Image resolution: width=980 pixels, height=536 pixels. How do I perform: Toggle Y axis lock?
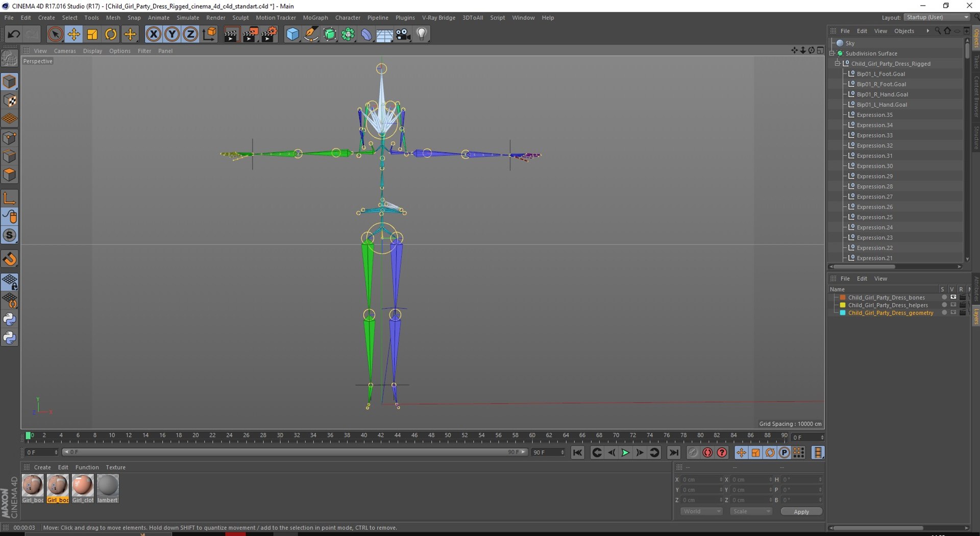[x=172, y=34]
